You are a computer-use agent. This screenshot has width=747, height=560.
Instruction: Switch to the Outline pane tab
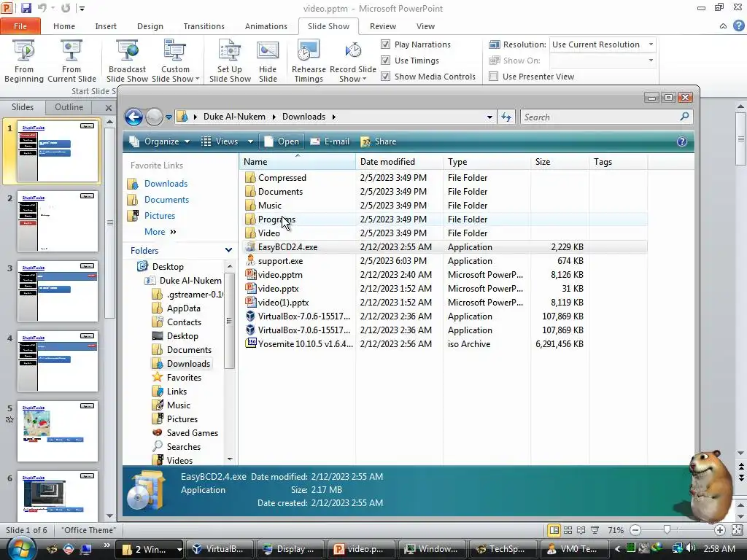tap(69, 107)
